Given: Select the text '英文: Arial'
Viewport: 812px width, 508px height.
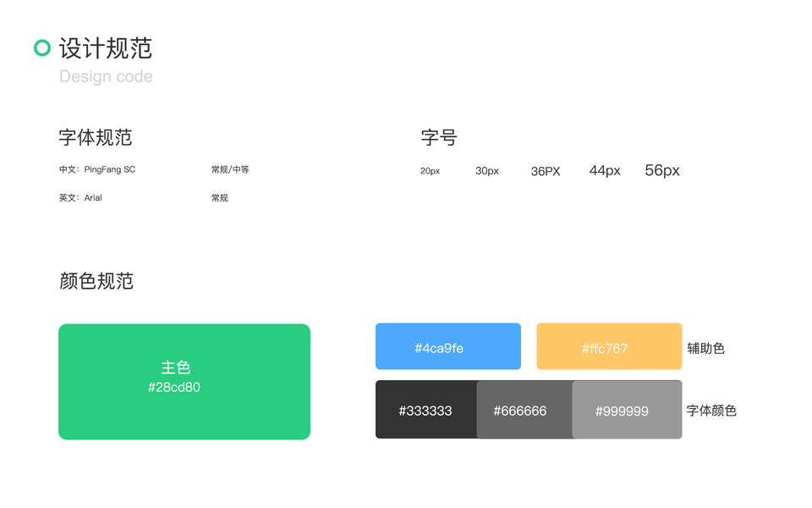Looking at the screenshot, I should tap(80, 197).
